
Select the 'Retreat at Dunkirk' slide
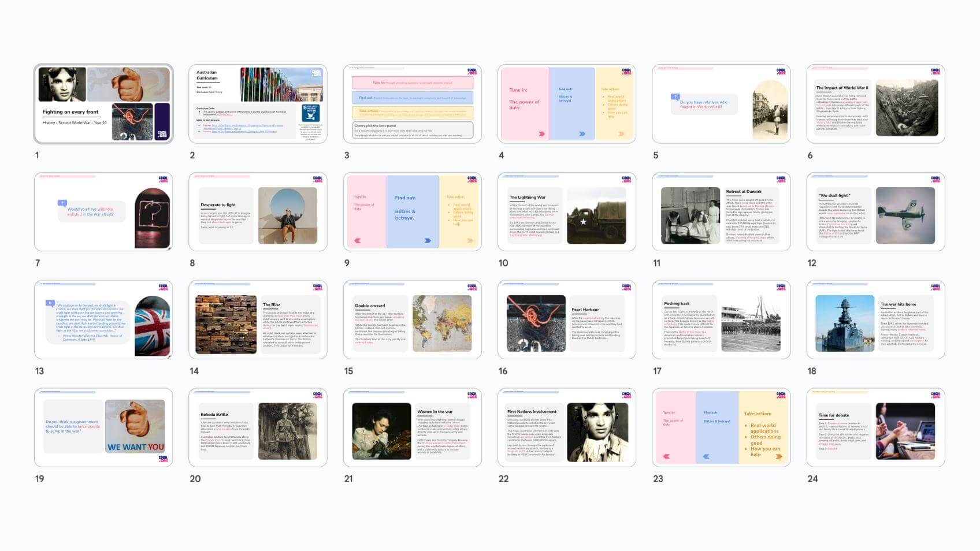point(721,211)
